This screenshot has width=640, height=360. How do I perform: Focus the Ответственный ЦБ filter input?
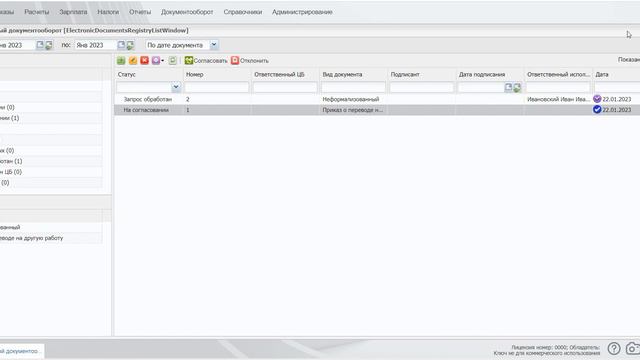click(285, 87)
